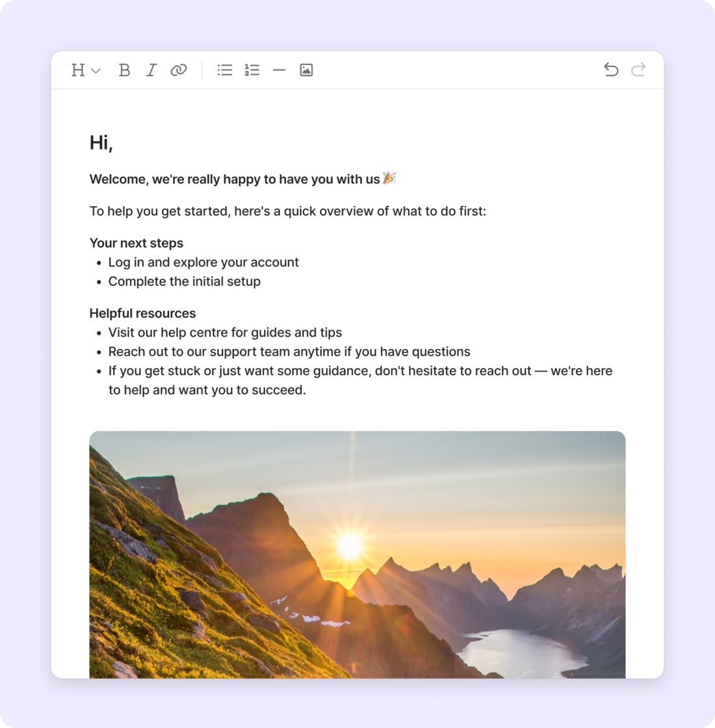Click the bold welcome sentence
Image resolution: width=715 pixels, height=728 pixels.
234,179
